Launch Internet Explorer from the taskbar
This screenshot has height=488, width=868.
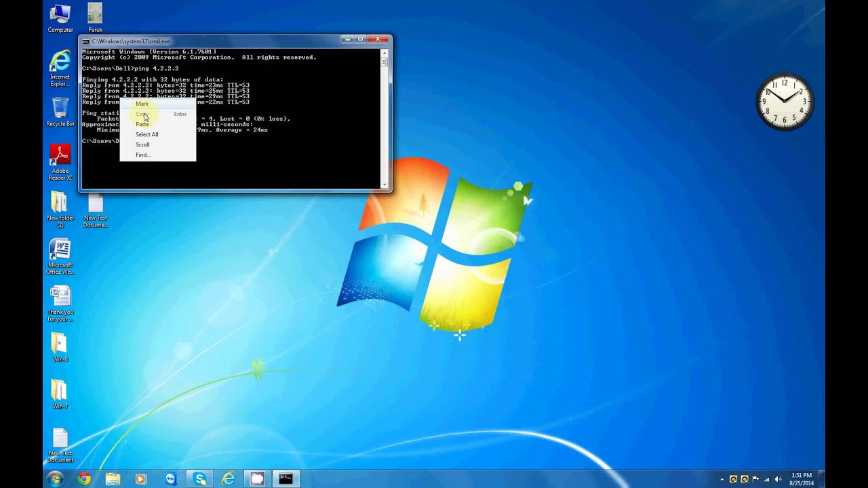(x=229, y=479)
